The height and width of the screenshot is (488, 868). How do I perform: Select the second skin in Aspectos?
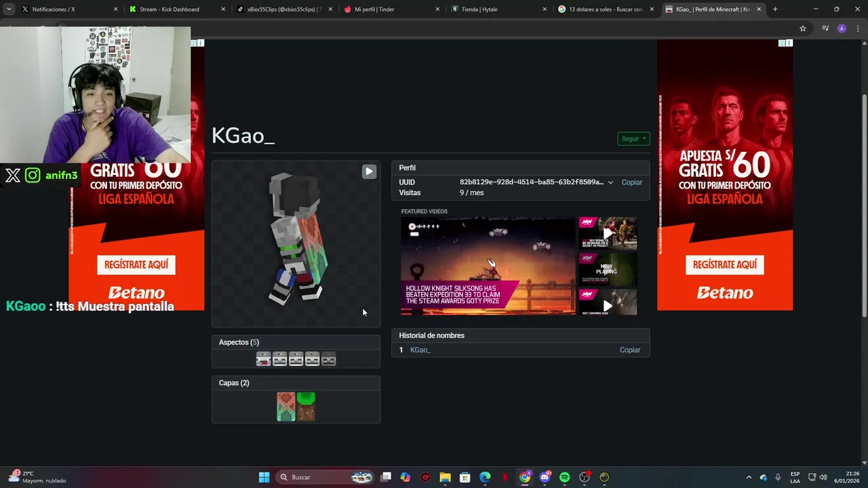280,359
